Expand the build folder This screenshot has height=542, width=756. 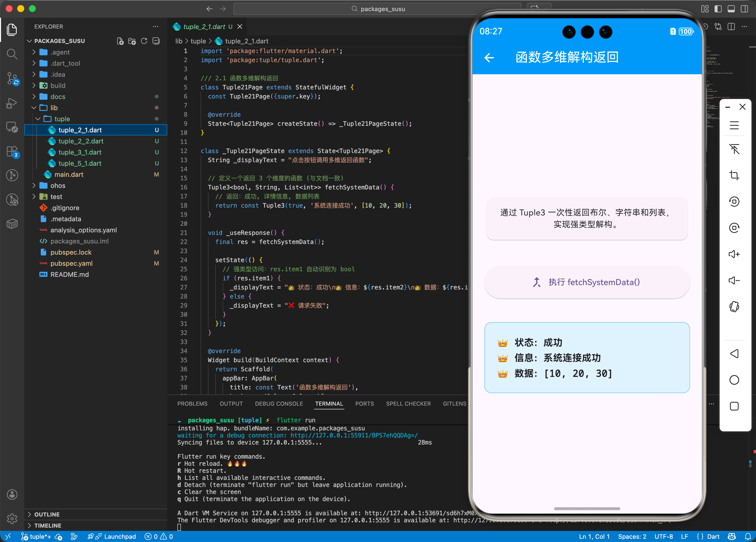96,86
